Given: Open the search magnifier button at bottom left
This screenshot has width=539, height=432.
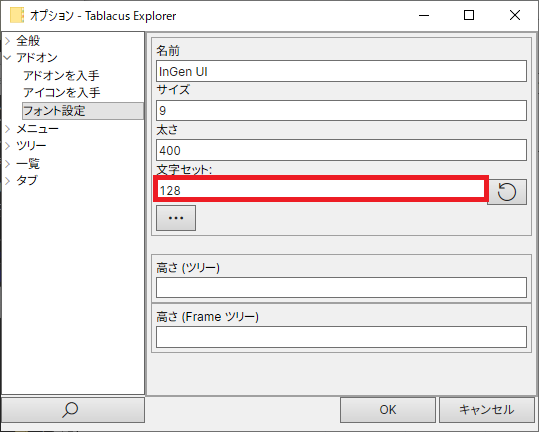Looking at the screenshot, I should tap(73, 410).
